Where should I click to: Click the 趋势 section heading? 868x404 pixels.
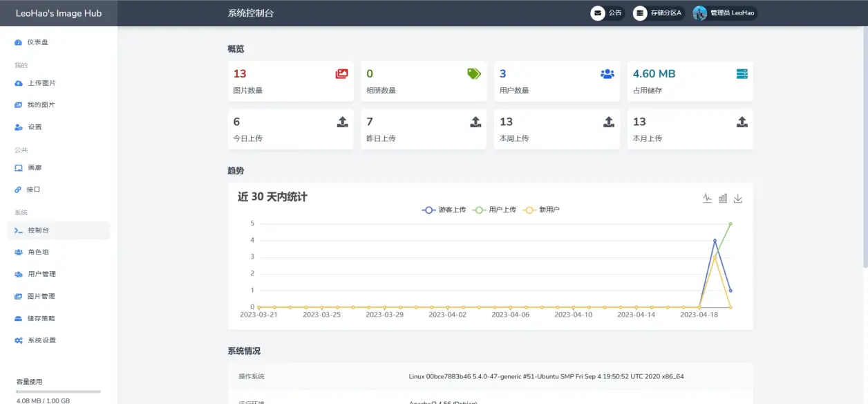pos(236,171)
